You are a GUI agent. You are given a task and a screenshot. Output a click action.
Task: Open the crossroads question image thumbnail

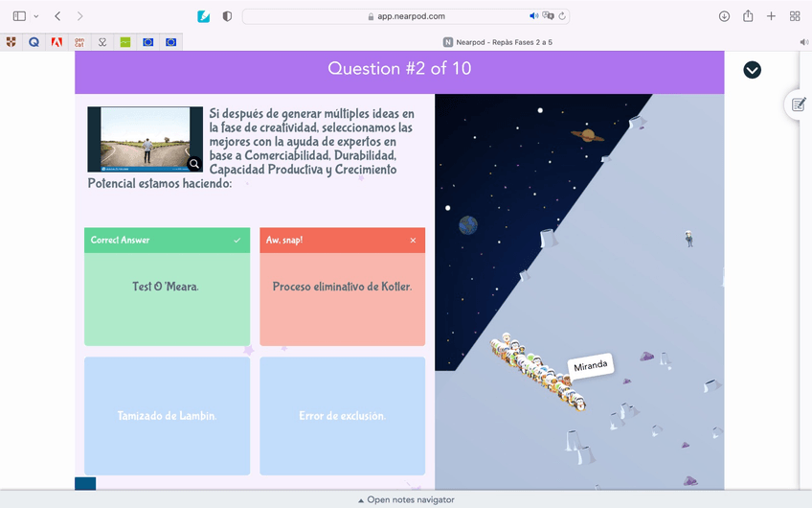[x=145, y=139]
